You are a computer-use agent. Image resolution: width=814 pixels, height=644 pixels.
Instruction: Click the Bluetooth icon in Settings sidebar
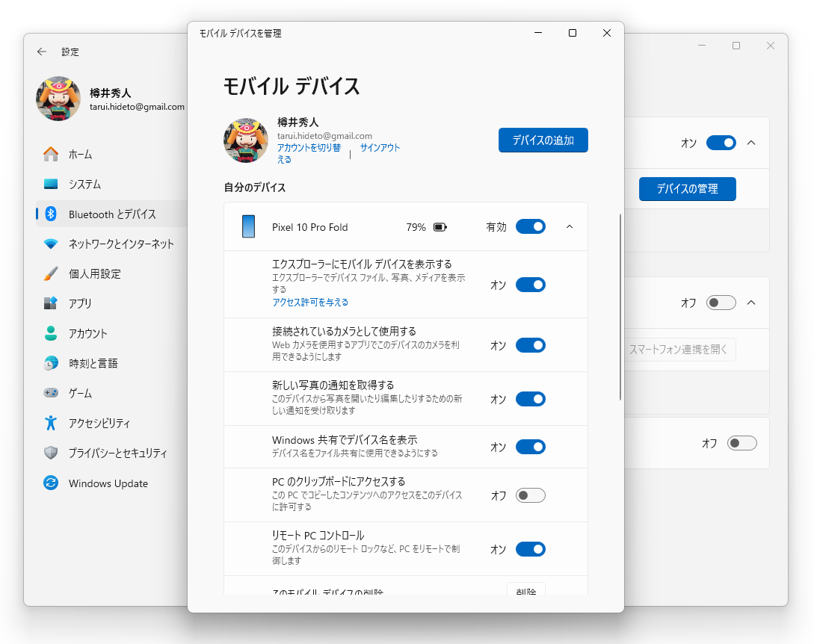(51, 214)
